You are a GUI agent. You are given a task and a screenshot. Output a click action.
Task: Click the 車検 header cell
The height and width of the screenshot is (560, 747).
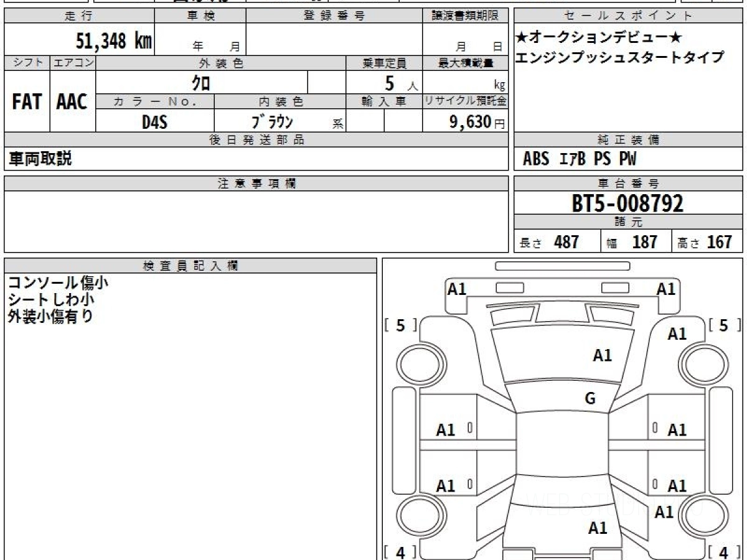(200, 16)
